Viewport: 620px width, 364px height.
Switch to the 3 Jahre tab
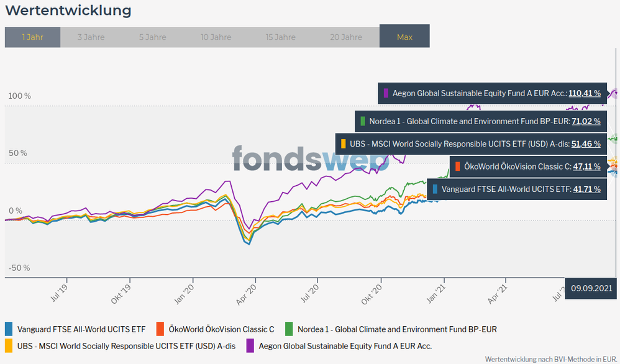(91, 37)
